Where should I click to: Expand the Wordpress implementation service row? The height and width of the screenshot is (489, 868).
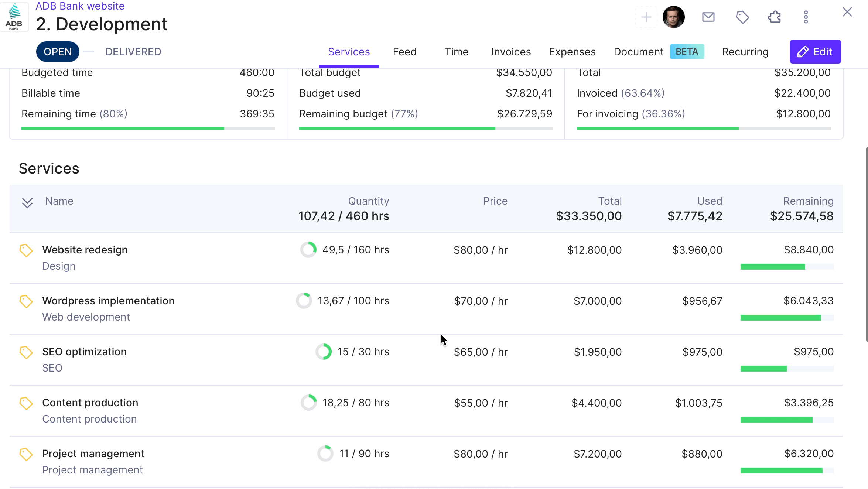coord(426,309)
